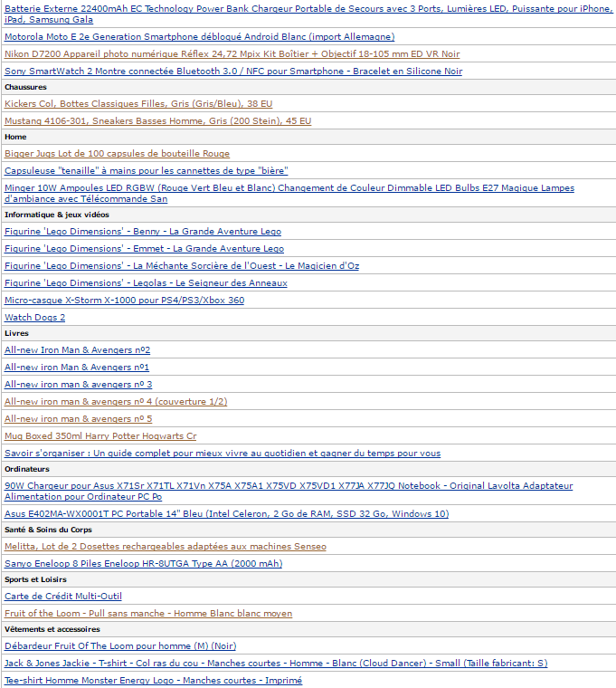Open All-new iron man & avengers nº 5 link
The width and height of the screenshot is (616, 688).
coord(78,418)
